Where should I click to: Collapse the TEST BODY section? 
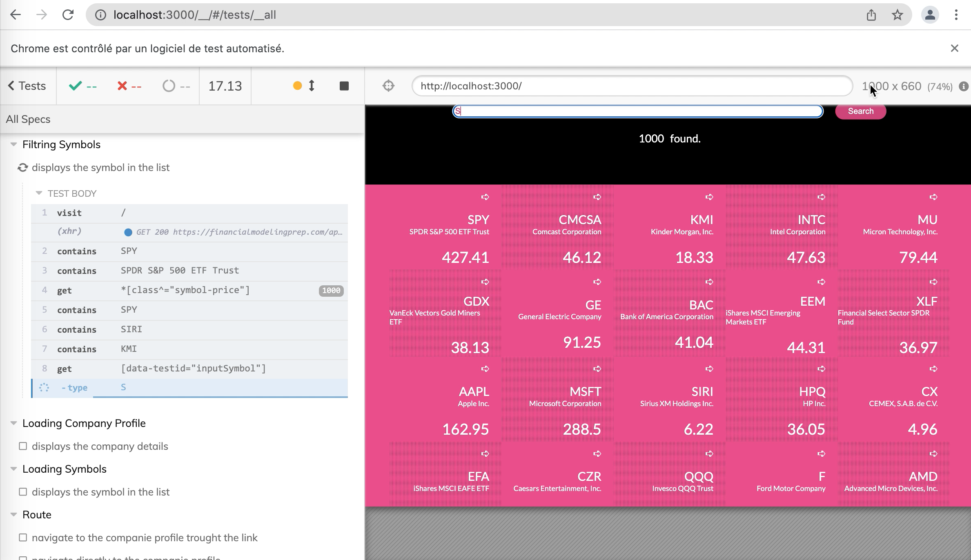(39, 193)
